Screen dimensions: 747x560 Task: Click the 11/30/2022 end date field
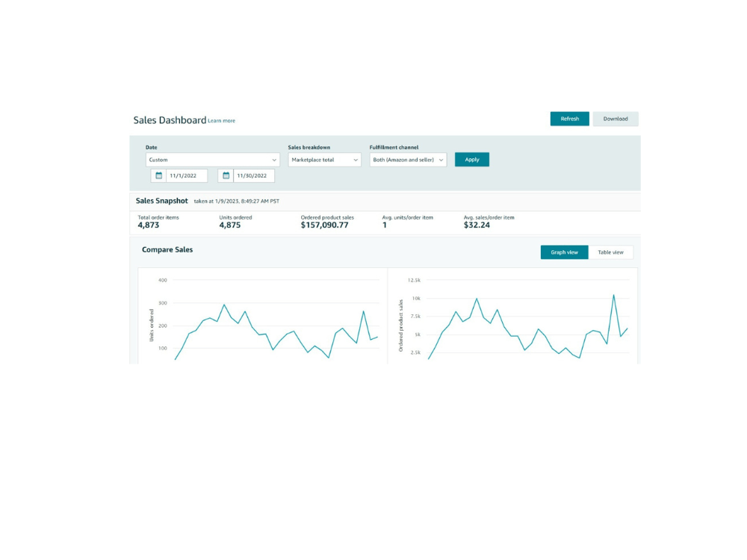254,175
